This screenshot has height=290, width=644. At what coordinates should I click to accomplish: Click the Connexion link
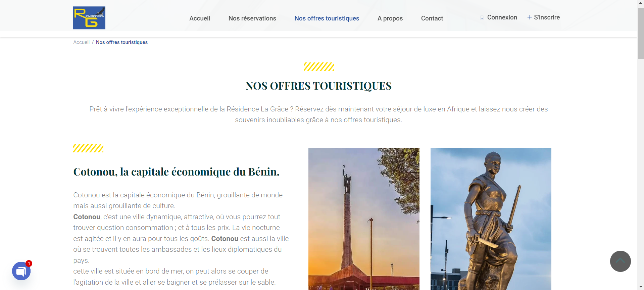502,17
